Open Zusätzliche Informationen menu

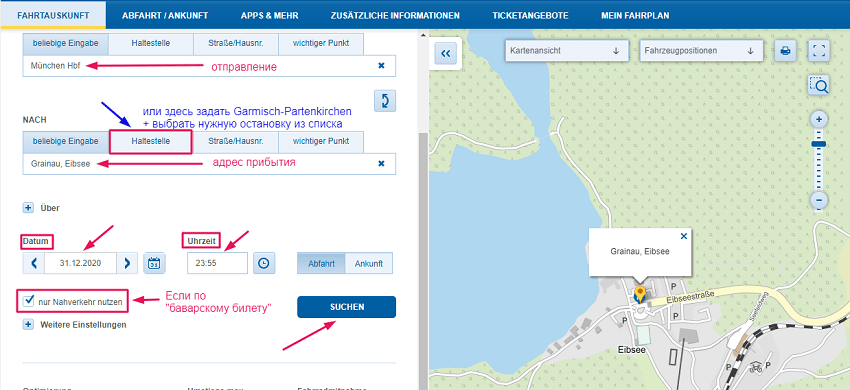pyautogui.click(x=395, y=15)
